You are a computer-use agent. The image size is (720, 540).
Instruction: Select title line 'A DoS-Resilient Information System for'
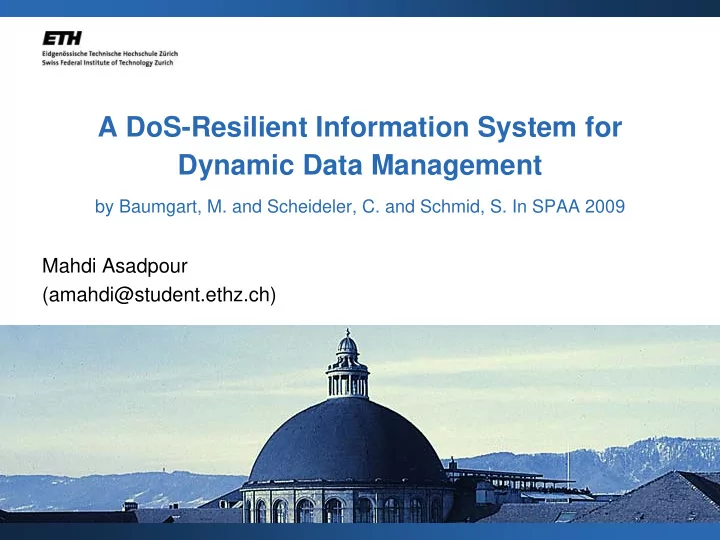[x=360, y=127]
